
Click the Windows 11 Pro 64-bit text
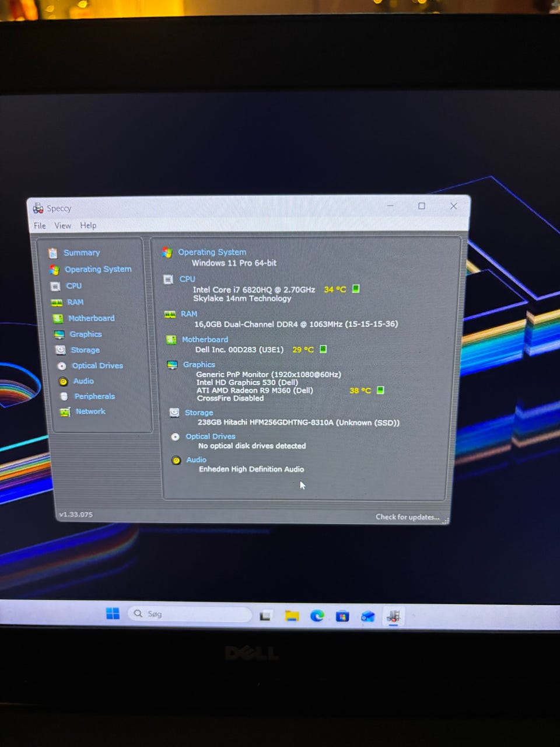click(234, 263)
